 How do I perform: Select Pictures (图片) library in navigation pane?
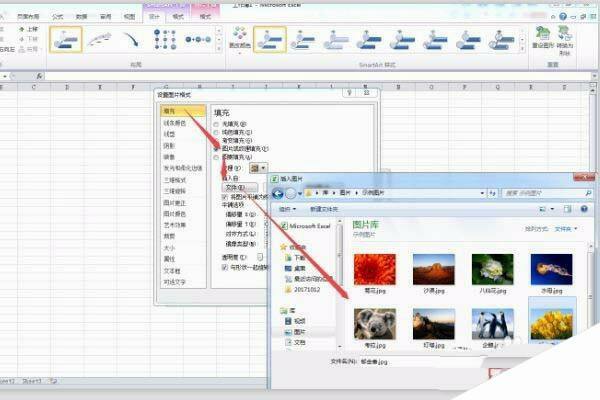[x=295, y=332]
